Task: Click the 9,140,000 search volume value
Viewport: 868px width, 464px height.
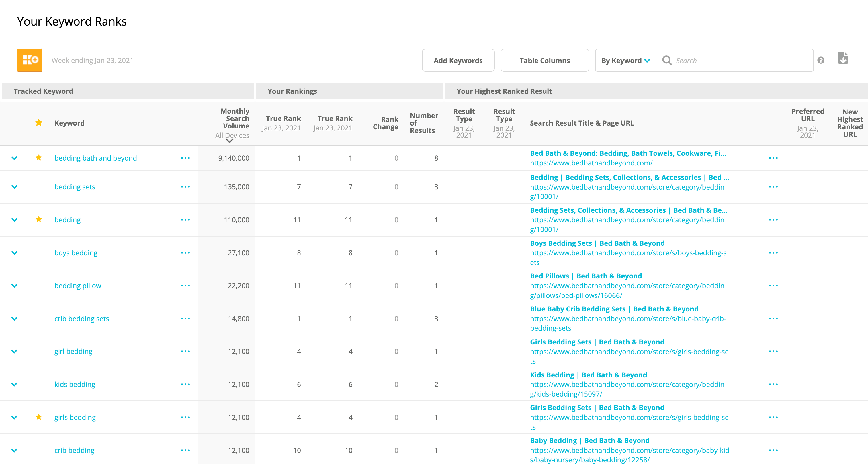Action: (x=234, y=158)
